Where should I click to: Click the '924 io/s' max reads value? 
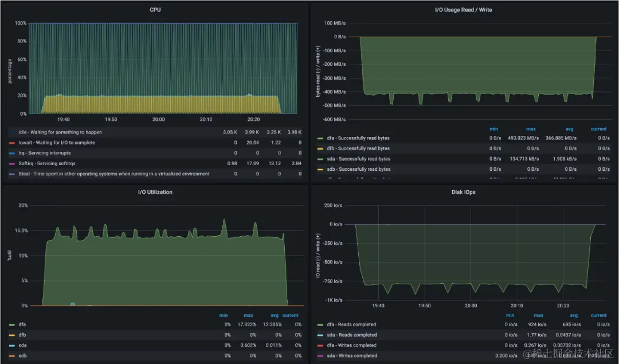click(x=537, y=324)
